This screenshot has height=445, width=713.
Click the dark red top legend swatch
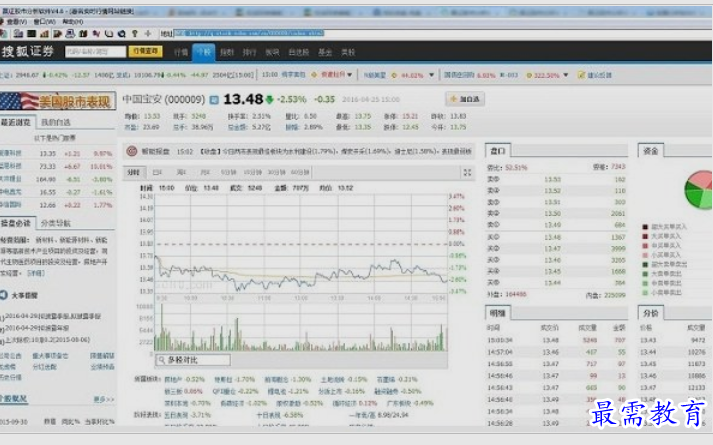[x=645, y=227]
